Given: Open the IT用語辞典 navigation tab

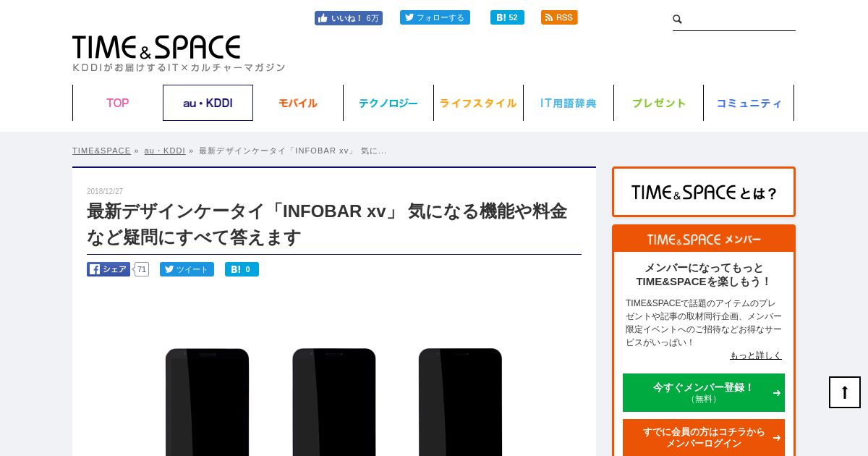Looking at the screenshot, I should [569, 103].
